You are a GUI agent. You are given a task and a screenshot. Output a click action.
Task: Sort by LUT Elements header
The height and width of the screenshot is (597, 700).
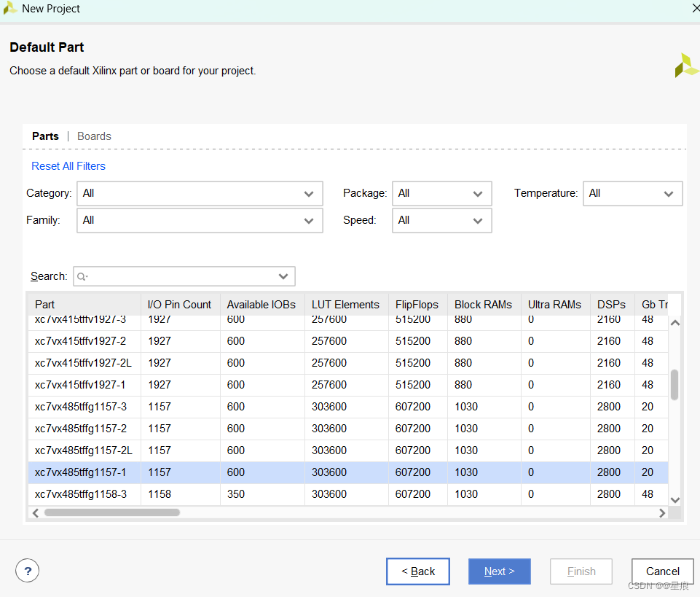(x=347, y=304)
